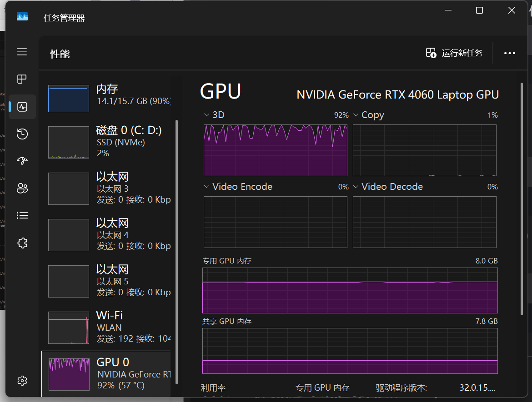This screenshot has width=532, height=402.
Task: Click the 8.0 GB dedicated memory value
Action: coord(487,261)
